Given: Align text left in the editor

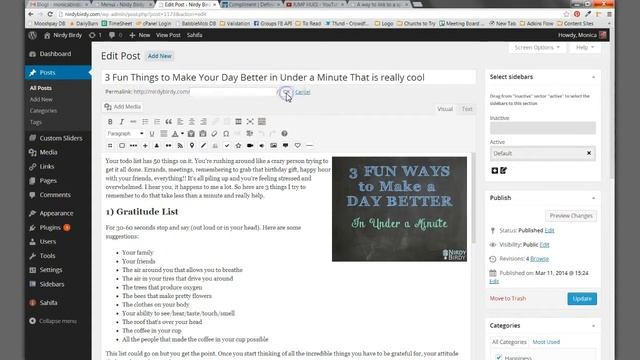Looking at the screenshot, I should 180,122.
